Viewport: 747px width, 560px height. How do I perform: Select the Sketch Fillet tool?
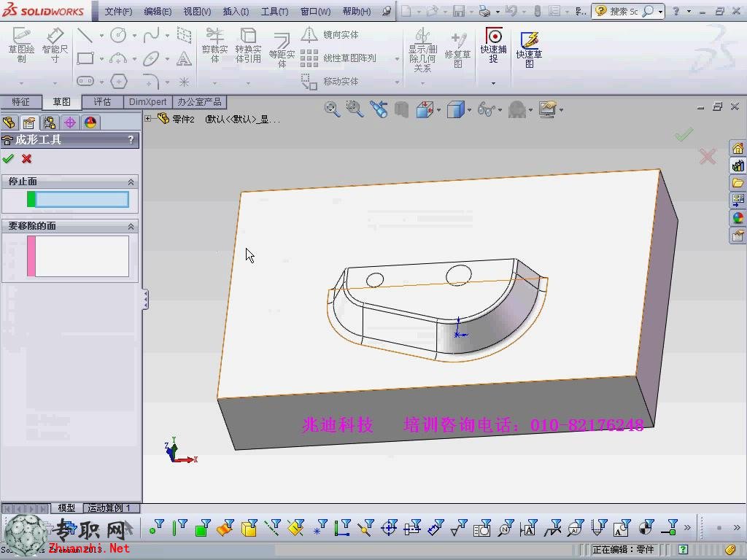(151, 81)
